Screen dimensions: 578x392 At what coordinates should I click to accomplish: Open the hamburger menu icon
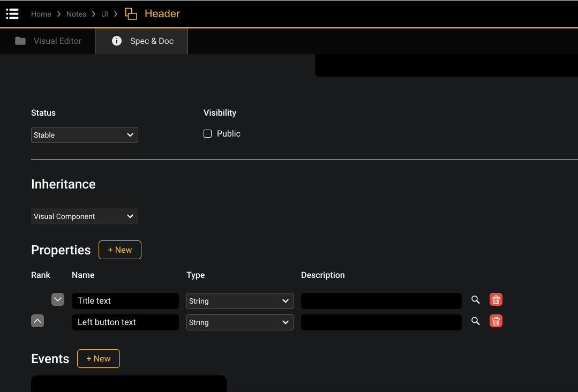coord(12,14)
